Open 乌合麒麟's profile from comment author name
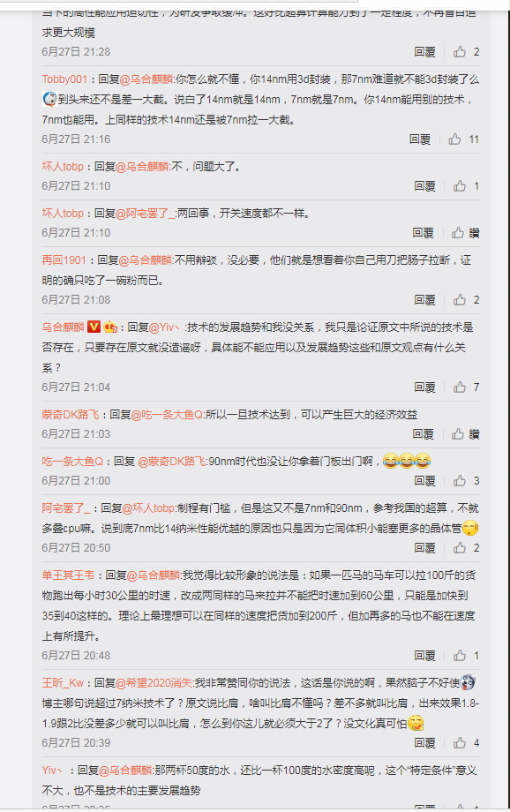 tap(63, 327)
